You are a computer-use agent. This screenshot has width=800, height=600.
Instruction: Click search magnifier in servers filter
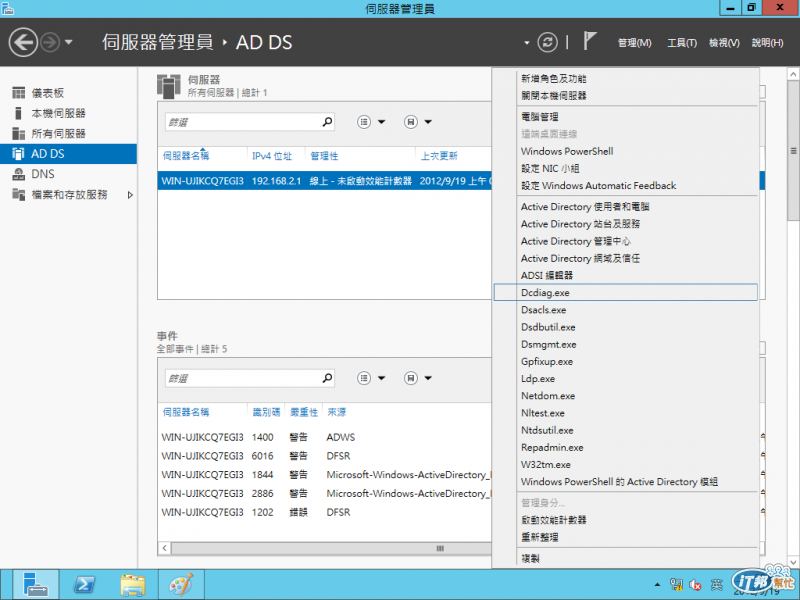[327, 122]
